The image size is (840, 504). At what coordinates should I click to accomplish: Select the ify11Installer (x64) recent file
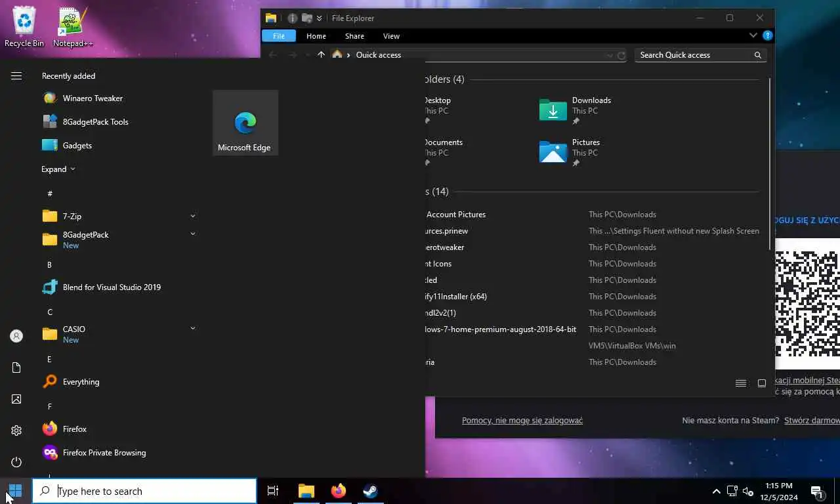pyautogui.click(x=457, y=297)
